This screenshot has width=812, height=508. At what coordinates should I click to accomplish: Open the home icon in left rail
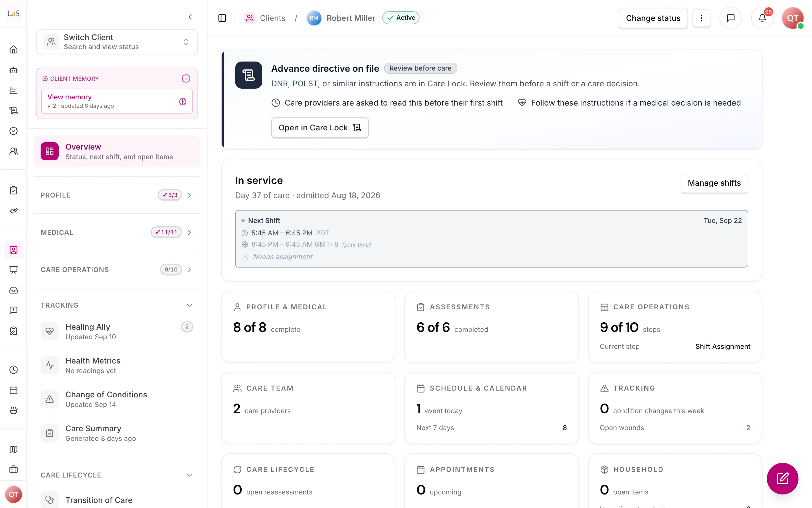coord(14,50)
